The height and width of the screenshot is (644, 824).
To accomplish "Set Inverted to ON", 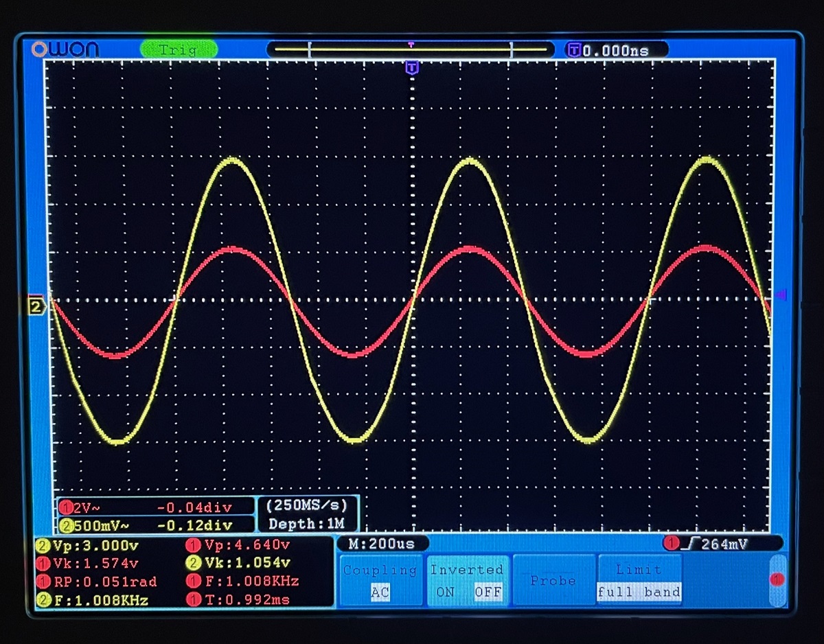I will [445, 592].
